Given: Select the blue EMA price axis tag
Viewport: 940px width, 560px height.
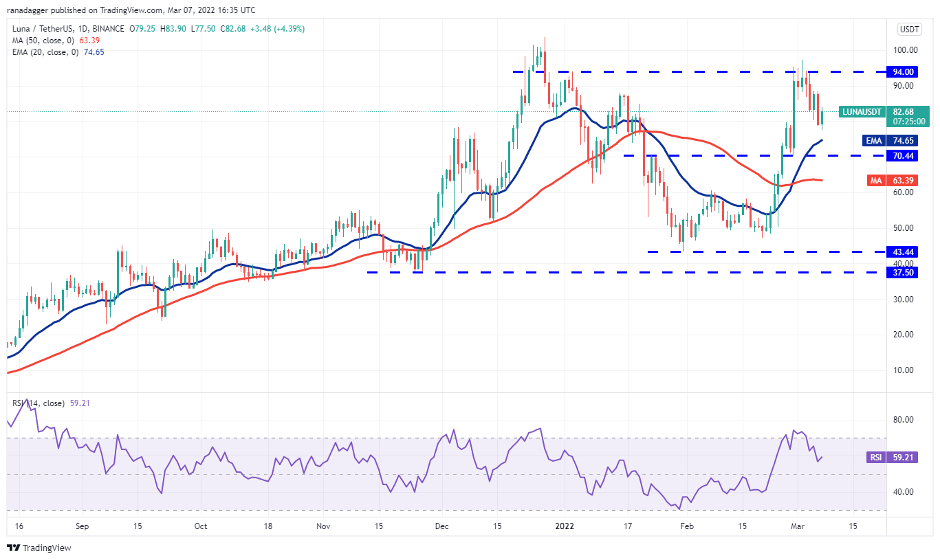Looking at the screenshot, I should tap(873, 140).
